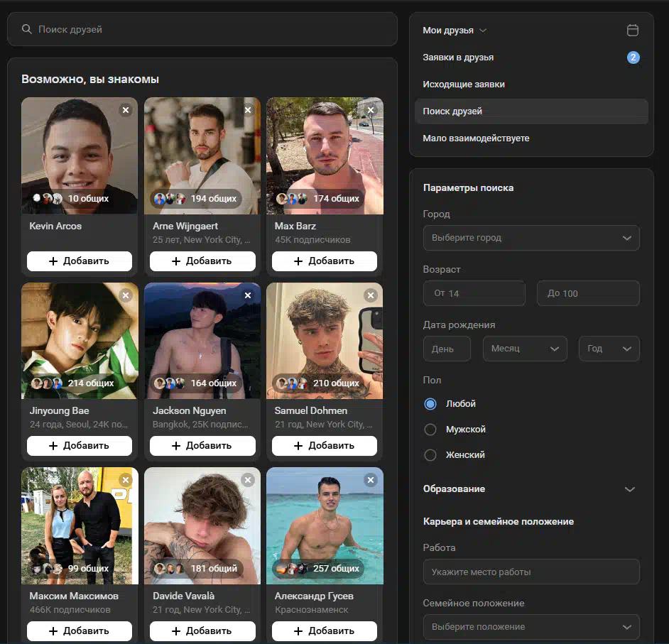Click the friend requests counter badge
The height and width of the screenshot is (644, 669).
(633, 57)
